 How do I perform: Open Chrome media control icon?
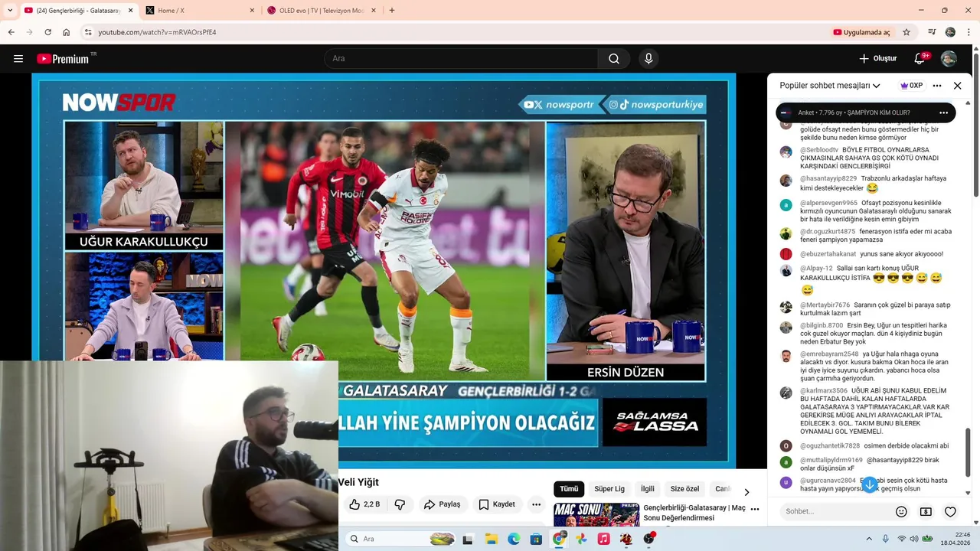coord(932,32)
